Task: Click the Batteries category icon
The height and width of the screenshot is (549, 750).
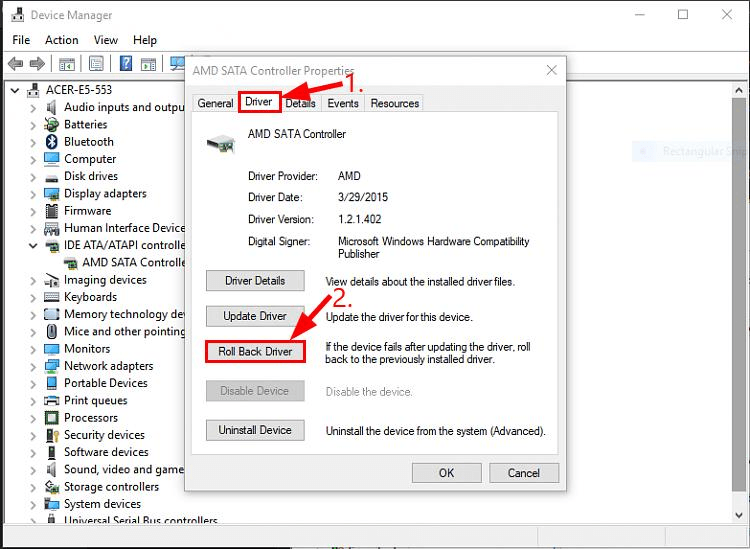Action: (x=52, y=125)
